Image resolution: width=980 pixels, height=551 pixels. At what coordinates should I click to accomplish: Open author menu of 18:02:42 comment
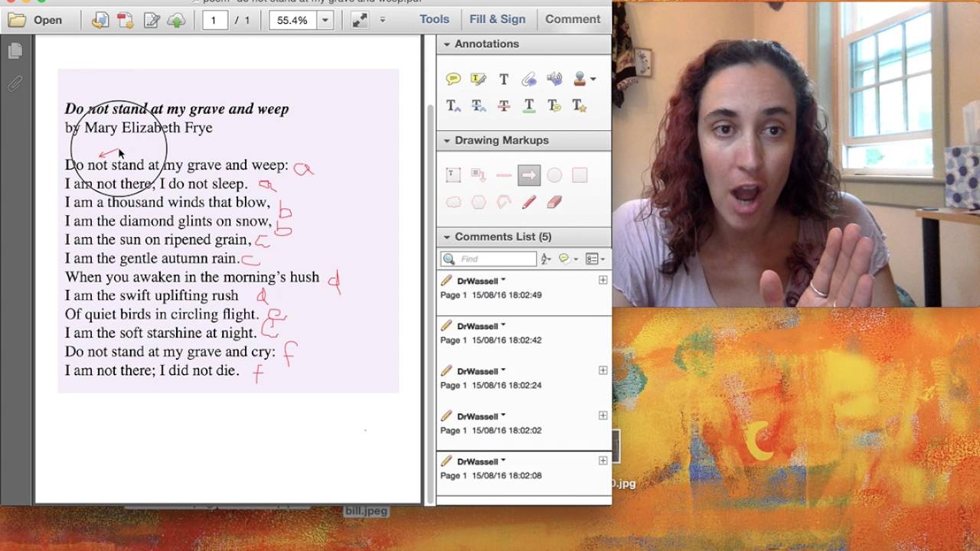(503, 325)
